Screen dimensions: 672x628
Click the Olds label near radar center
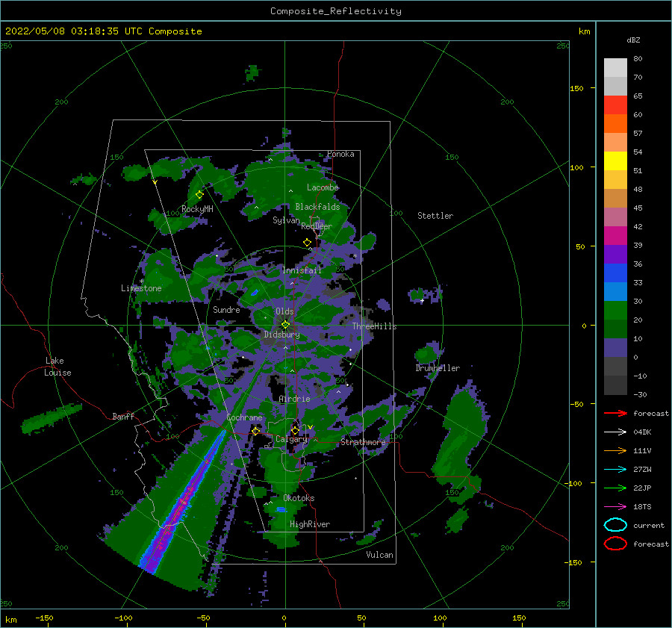click(x=284, y=311)
